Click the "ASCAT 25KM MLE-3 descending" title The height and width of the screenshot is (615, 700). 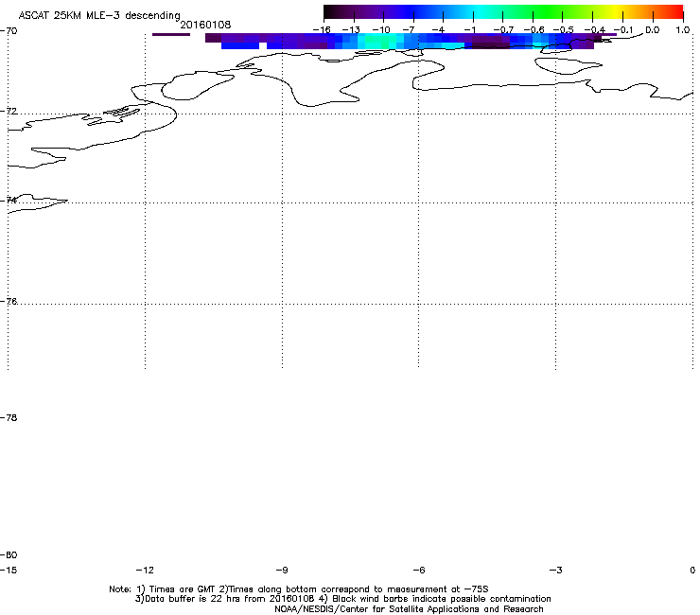99,16
